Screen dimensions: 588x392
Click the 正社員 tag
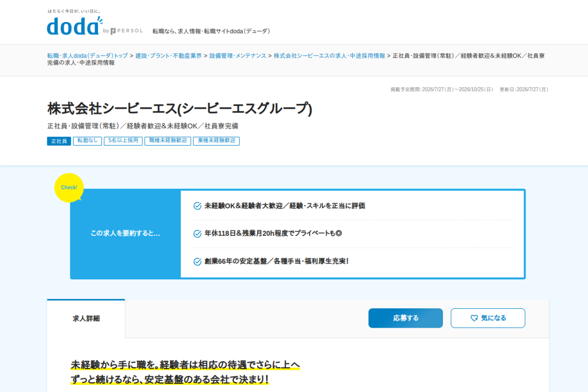click(x=59, y=141)
